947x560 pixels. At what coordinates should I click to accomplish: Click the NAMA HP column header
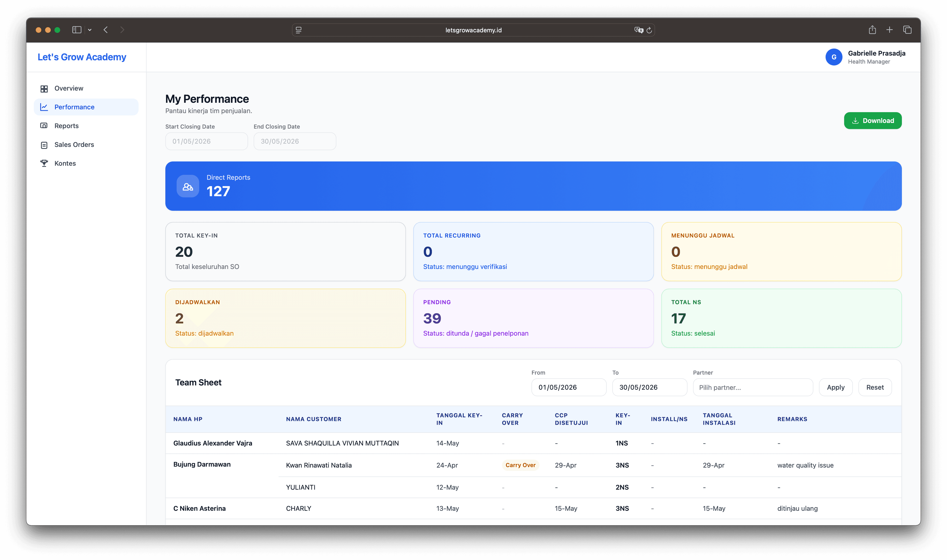(x=188, y=419)
